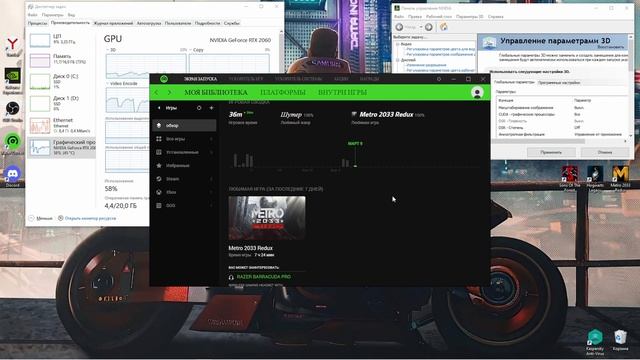640x360 pixels.
Task: Open Подробности tab in Task Manager
Action: click(x=207, y=23)
